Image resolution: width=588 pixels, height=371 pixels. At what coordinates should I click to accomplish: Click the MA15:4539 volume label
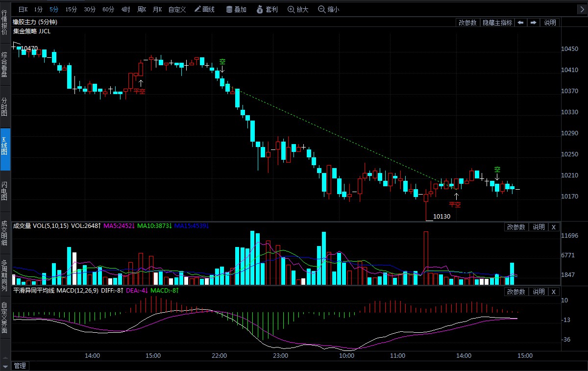(192, 226)
